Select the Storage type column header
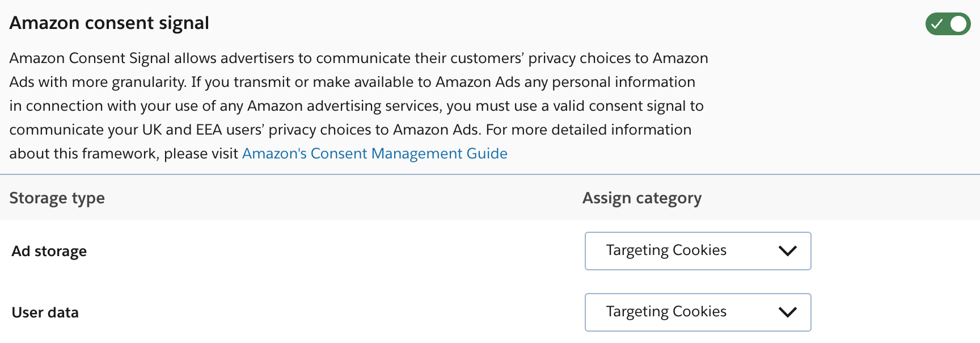 (57, 198)
